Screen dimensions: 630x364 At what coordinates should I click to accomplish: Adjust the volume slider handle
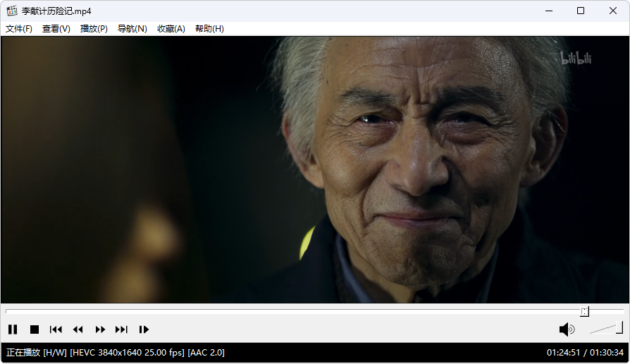(x=619, y=327)
